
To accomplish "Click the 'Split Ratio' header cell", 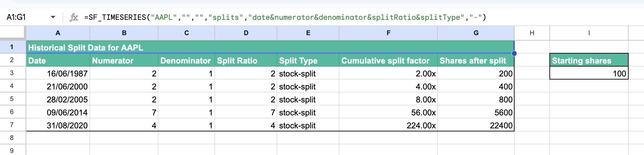I will coord(246,60).
